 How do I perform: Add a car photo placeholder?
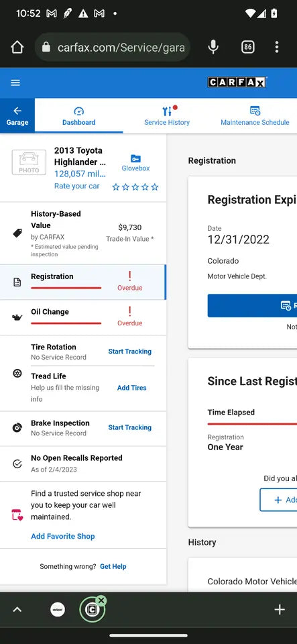tap(29, 162)
